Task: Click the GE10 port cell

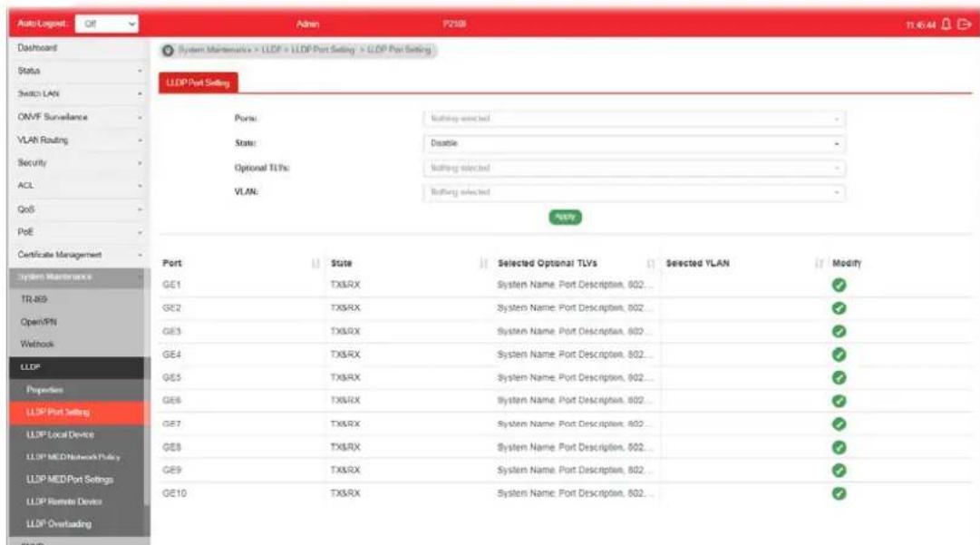Action: tap(174, 493)
